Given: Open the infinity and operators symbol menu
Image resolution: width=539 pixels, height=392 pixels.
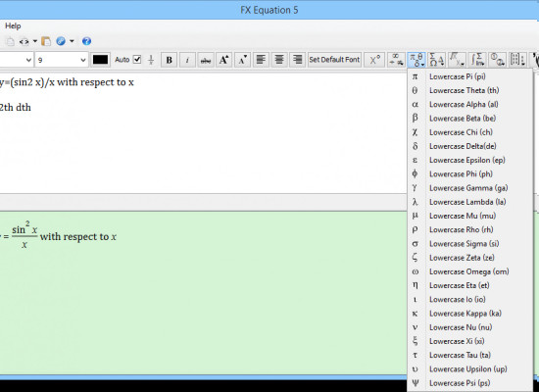Looking at the screenshot, I should click(x=396, y=60).
